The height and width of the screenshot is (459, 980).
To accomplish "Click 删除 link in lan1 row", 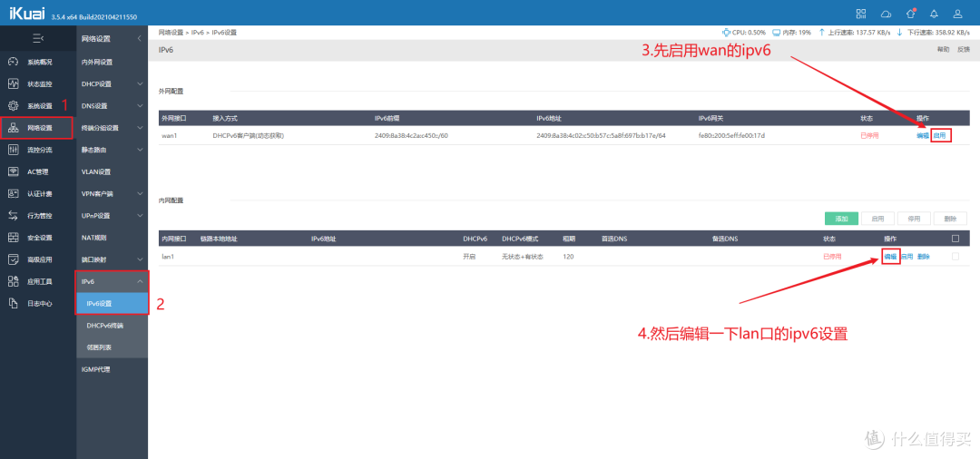I will click(924, 257).
